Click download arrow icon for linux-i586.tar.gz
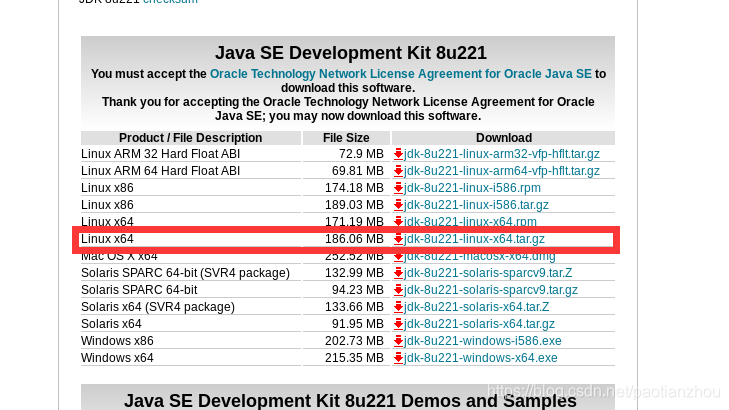 [x=398, y=205]
